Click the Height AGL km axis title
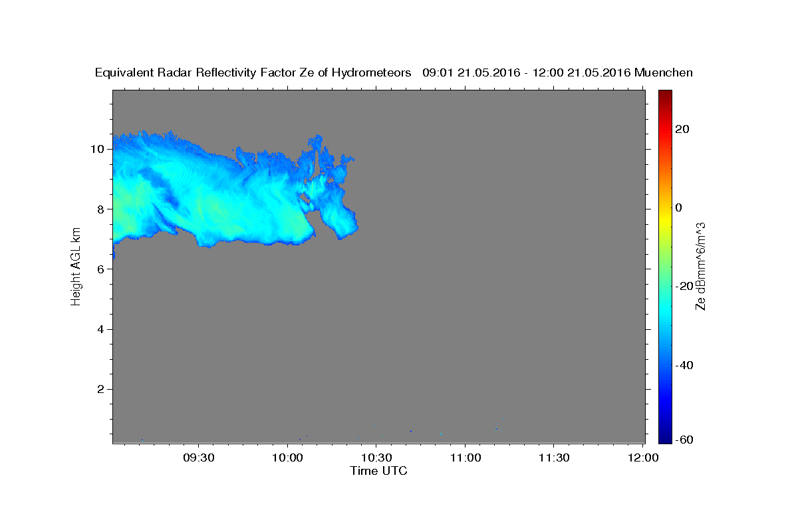 pos(76,266)
